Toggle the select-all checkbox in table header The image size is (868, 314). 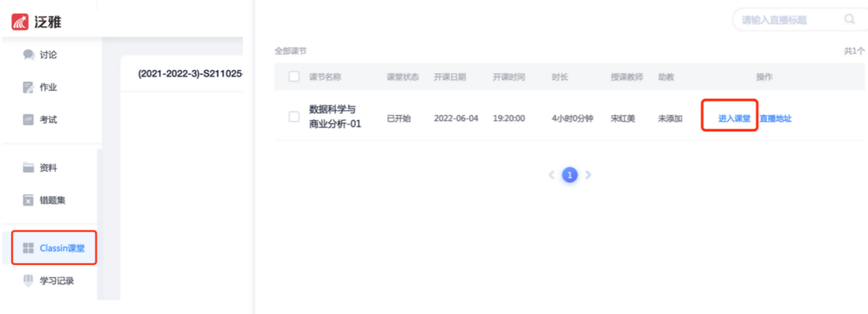pyautogui.click(x=294, y=77)
